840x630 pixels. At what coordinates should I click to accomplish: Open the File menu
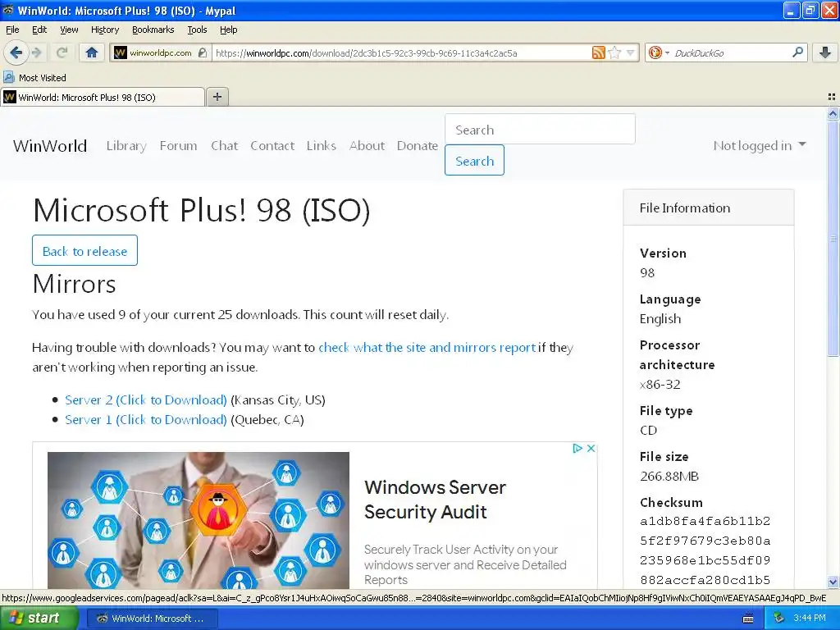tap(12, 30)
